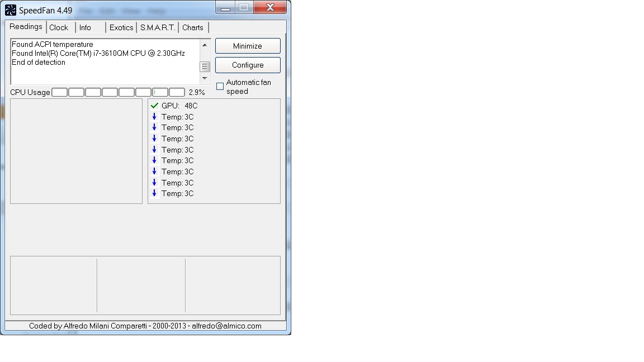Enable the Automatic fan speed checkbox
This screenshot has height=362, width=644.
click(x=220, y=86)
